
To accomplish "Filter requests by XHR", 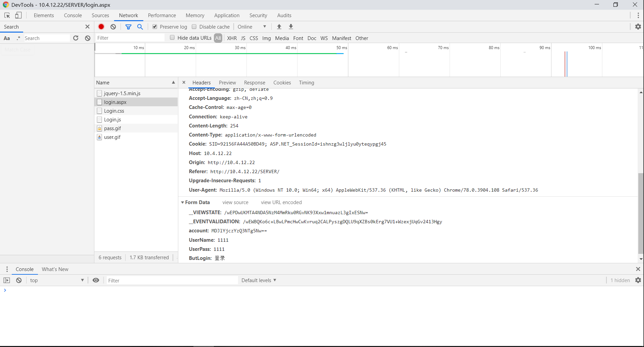I will pos(232,38).
